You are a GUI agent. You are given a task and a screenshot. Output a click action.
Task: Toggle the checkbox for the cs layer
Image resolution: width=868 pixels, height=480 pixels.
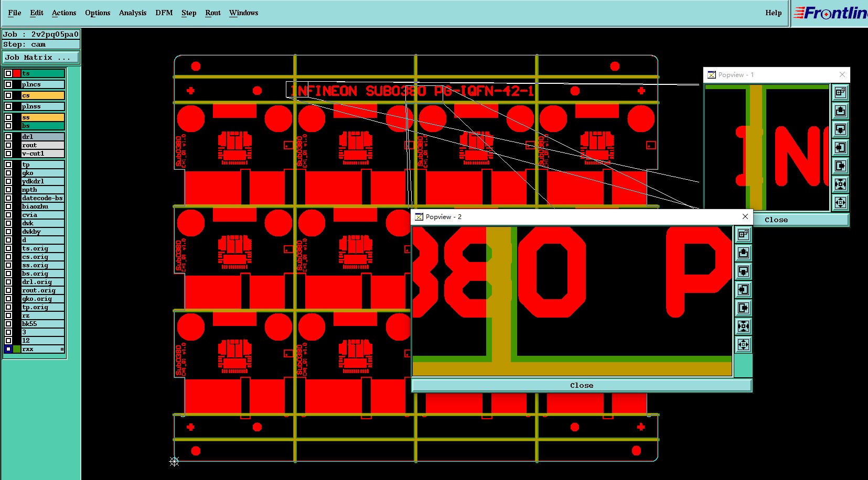tap(8, 95)
